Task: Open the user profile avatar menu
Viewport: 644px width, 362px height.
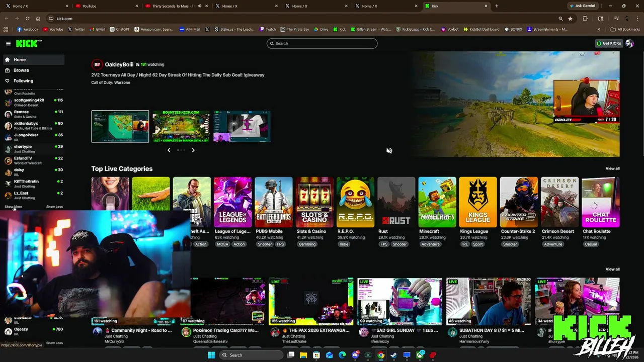Action: 629,43
